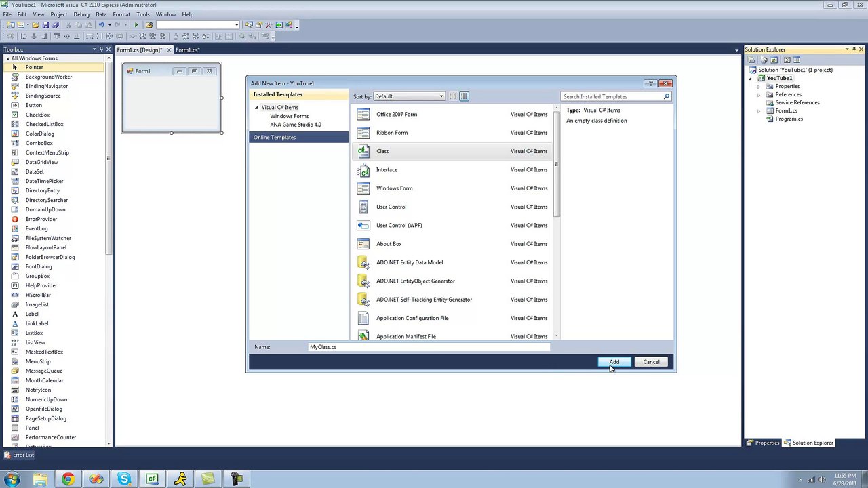The width and height of the screenshot is (868, 488).
Task: Select the Interface template icon
Action: (363, 169)
